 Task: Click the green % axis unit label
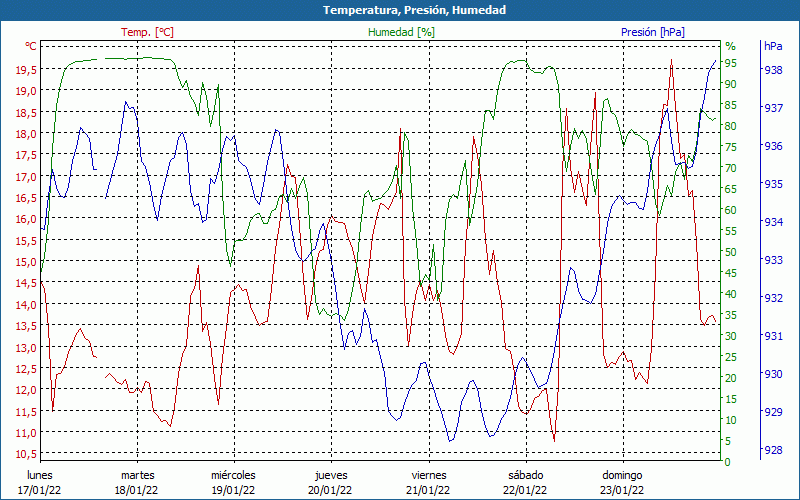pos(731,46)
